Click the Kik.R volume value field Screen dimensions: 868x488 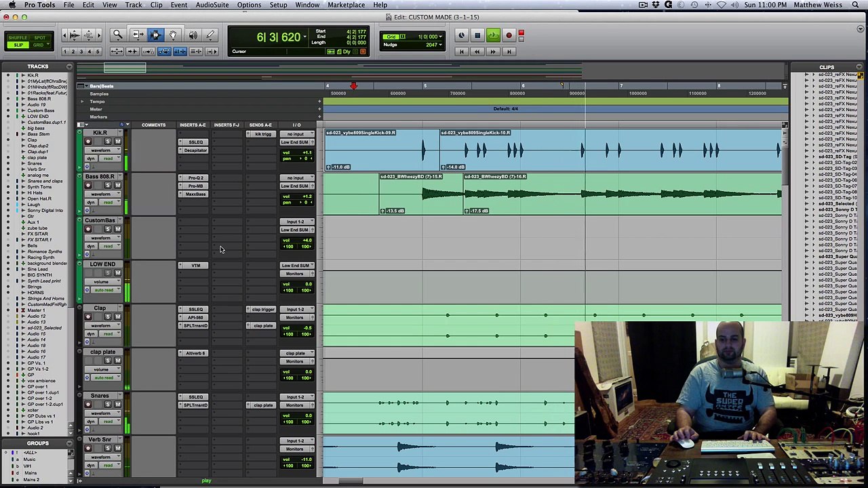pos(298,152)
